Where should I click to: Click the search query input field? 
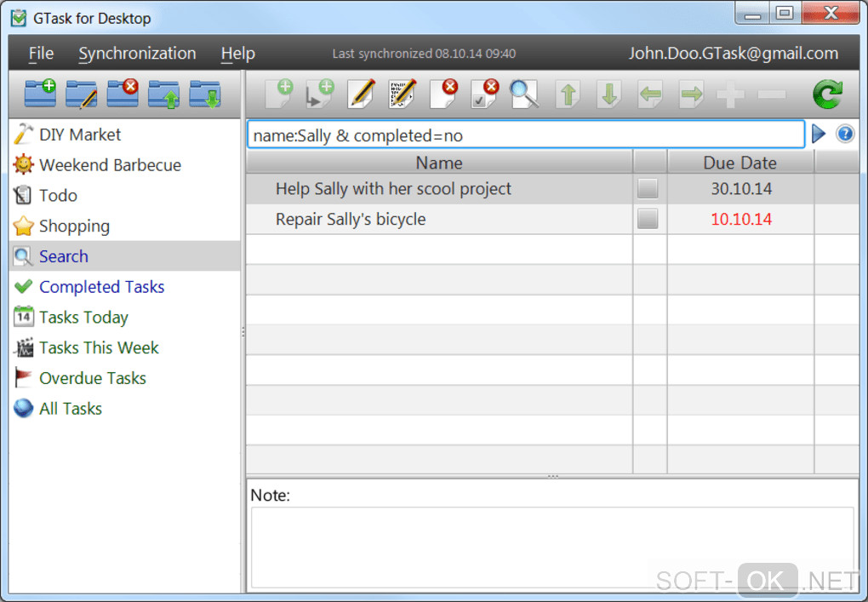click(526, 135)
